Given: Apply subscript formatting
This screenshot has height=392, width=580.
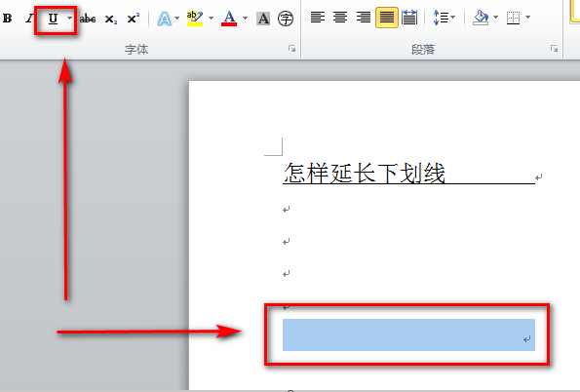Looking at the screenshot, I should [110, 19].
